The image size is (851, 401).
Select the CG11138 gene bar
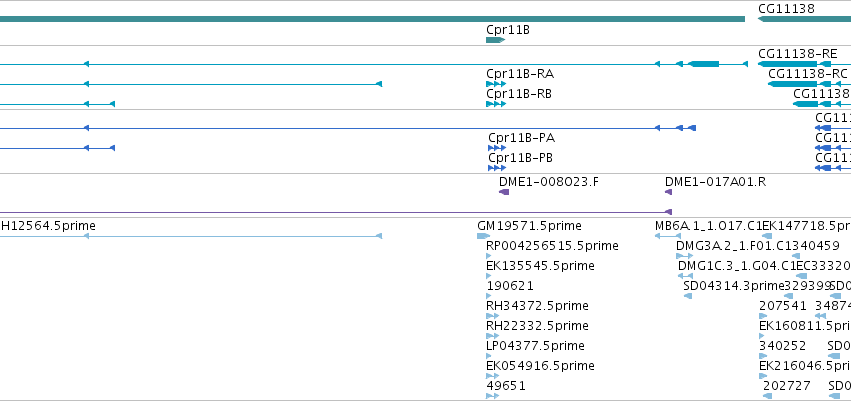tap(804, 19)
